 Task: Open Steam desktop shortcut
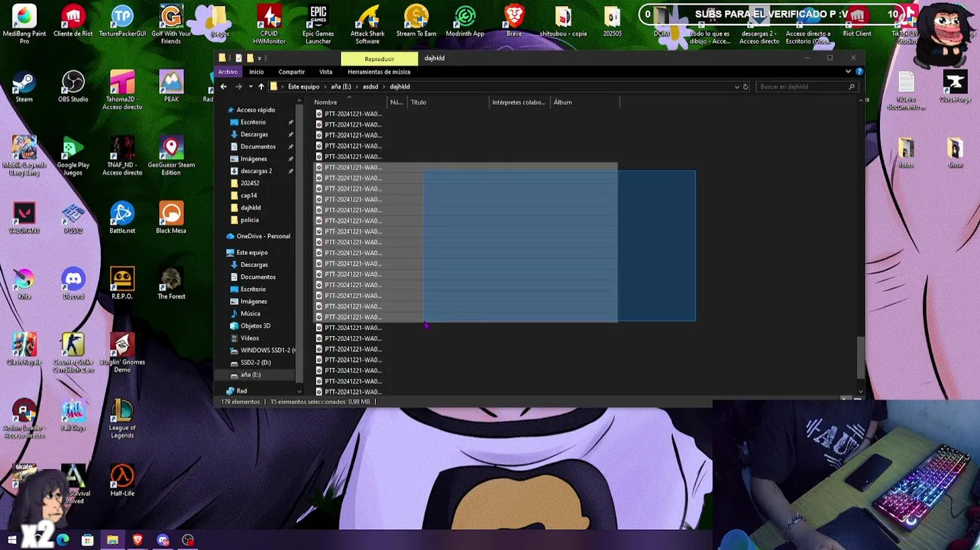(x=24, y=87)
